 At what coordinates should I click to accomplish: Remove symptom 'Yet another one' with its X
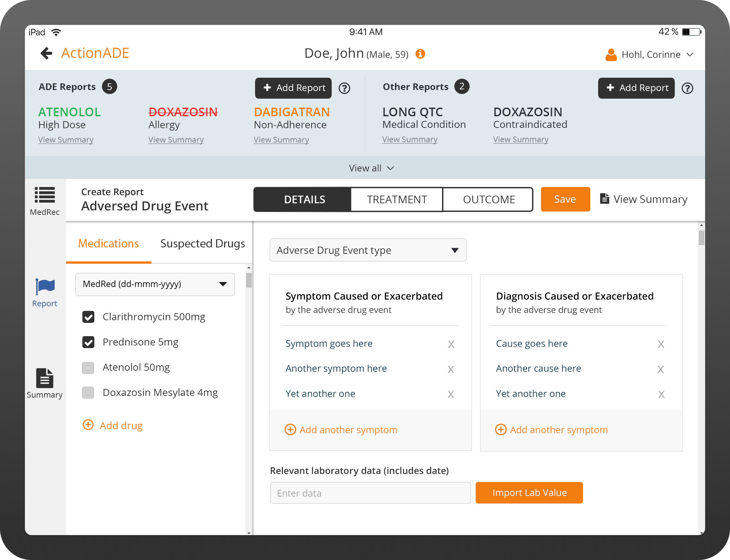click(451, 394)
